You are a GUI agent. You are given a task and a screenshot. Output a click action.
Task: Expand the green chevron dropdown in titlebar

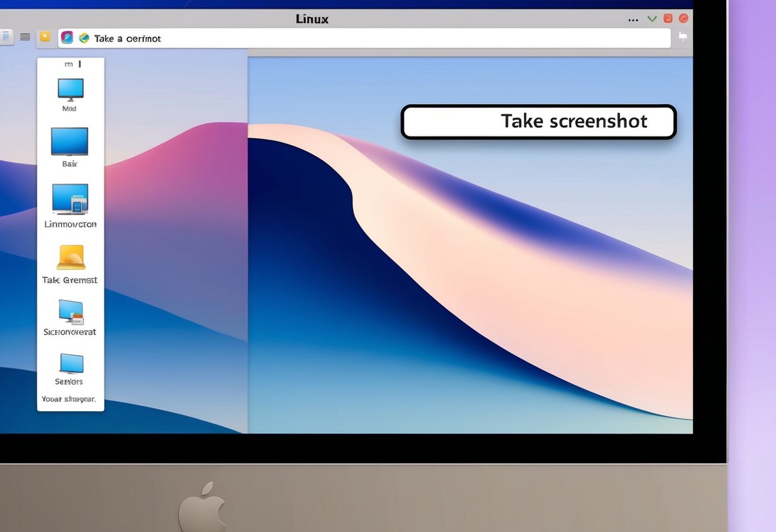652,19
